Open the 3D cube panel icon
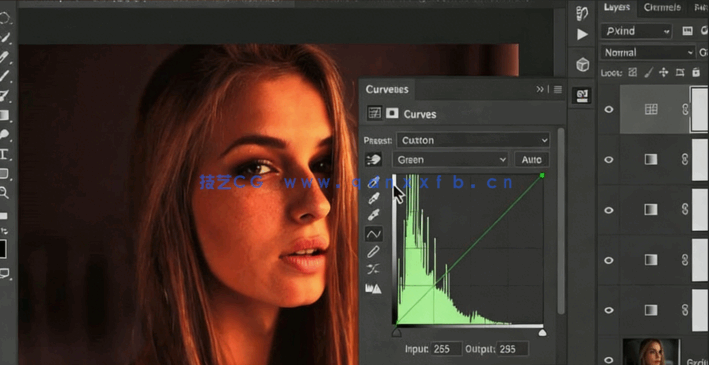 [x=582, y=65]
